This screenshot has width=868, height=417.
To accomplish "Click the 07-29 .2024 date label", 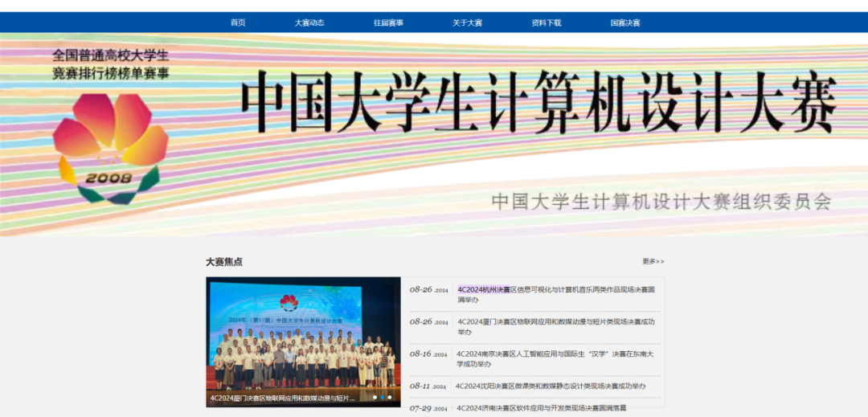I will pyautogui.click(x=429, y=408).
